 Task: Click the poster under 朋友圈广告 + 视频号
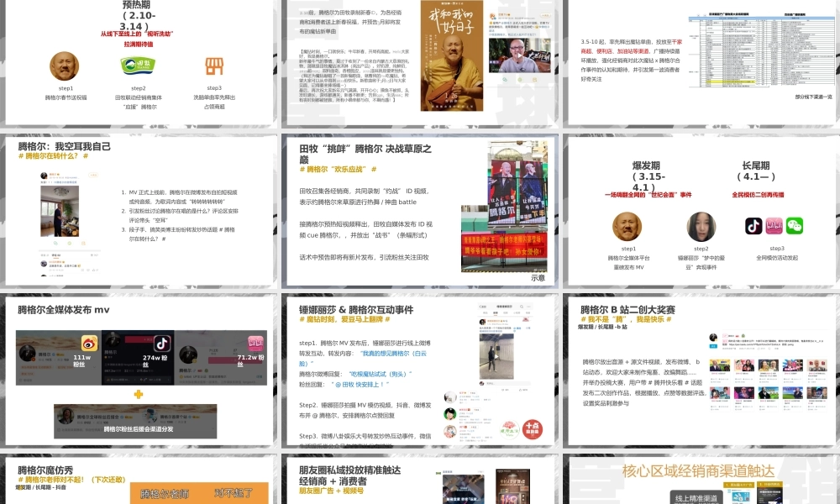pos(512,489)
